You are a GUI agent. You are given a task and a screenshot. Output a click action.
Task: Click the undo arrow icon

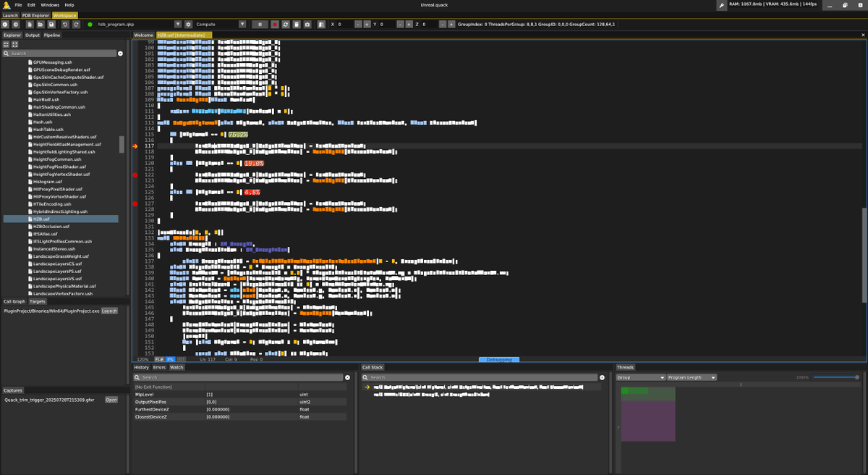[65, 24]
